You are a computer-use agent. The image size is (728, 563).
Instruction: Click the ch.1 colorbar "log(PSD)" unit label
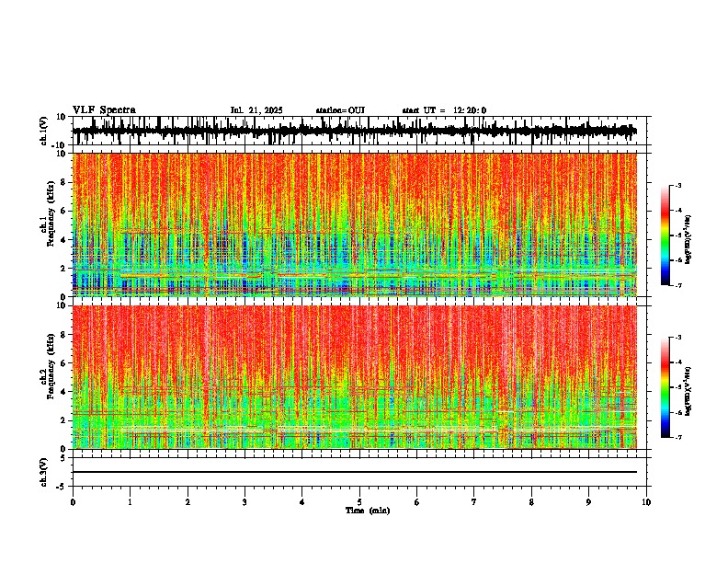[688, 240]
